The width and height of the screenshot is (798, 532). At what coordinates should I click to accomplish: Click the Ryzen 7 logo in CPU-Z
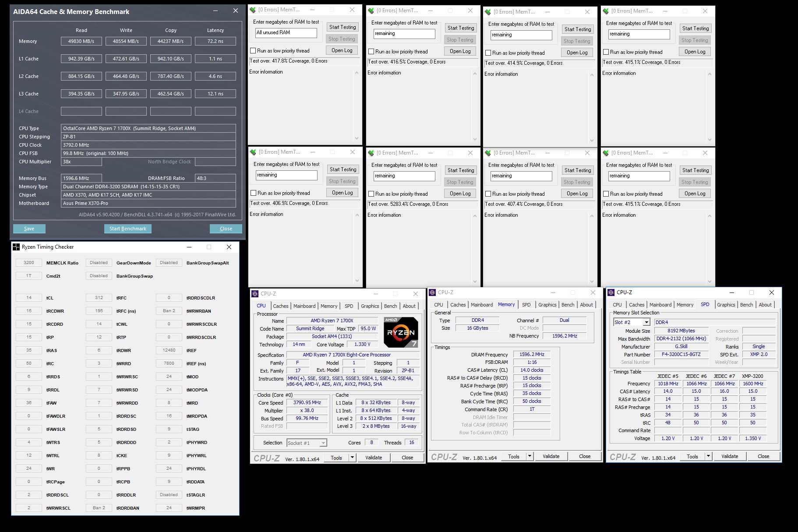401,332
